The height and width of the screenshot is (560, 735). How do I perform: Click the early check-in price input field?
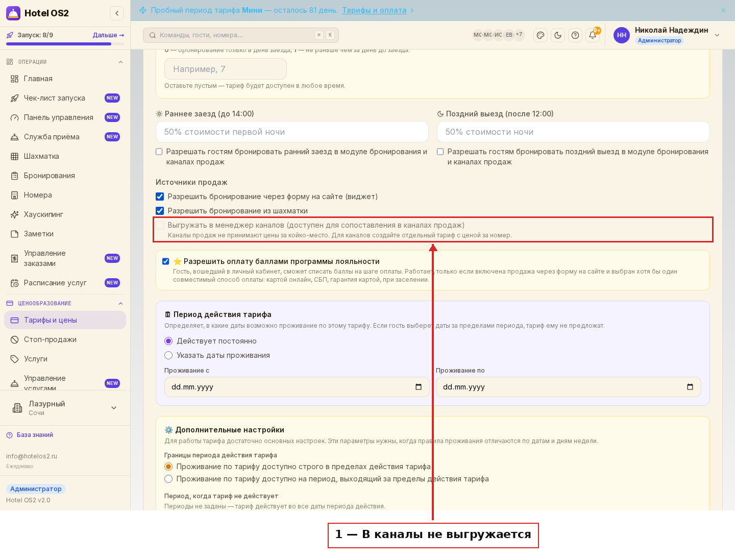(x=292, y=132)
